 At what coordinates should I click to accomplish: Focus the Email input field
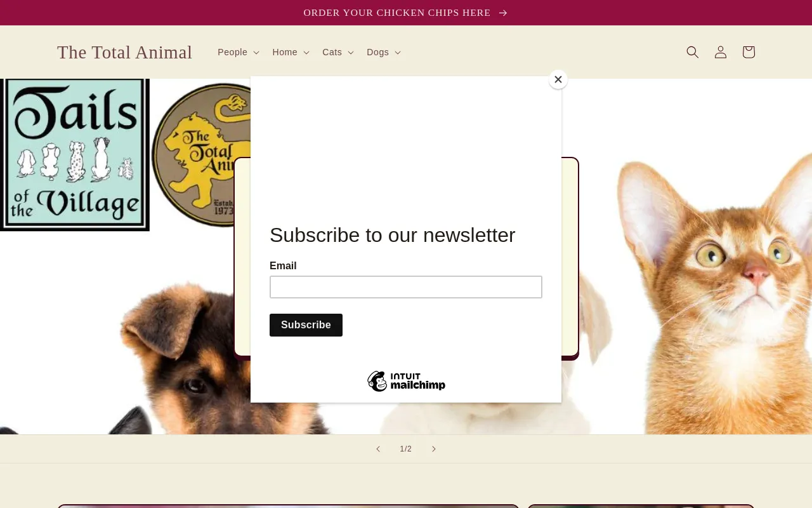(406, 287)
